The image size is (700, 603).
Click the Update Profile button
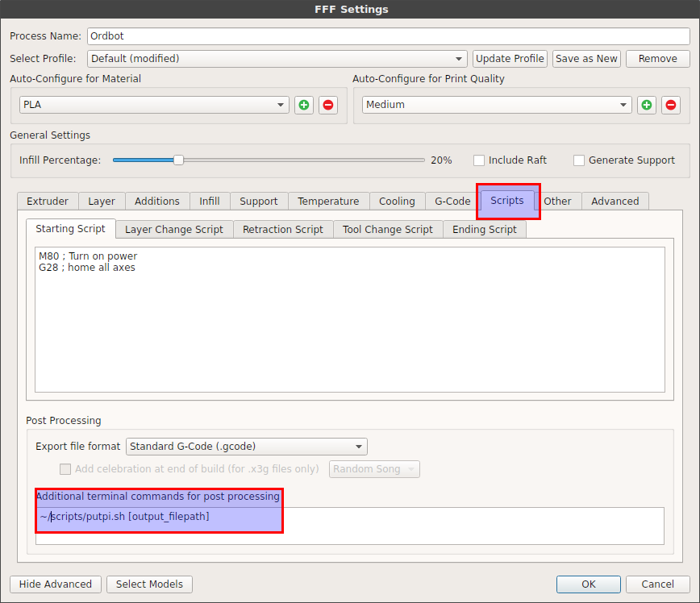click(510, 58)
